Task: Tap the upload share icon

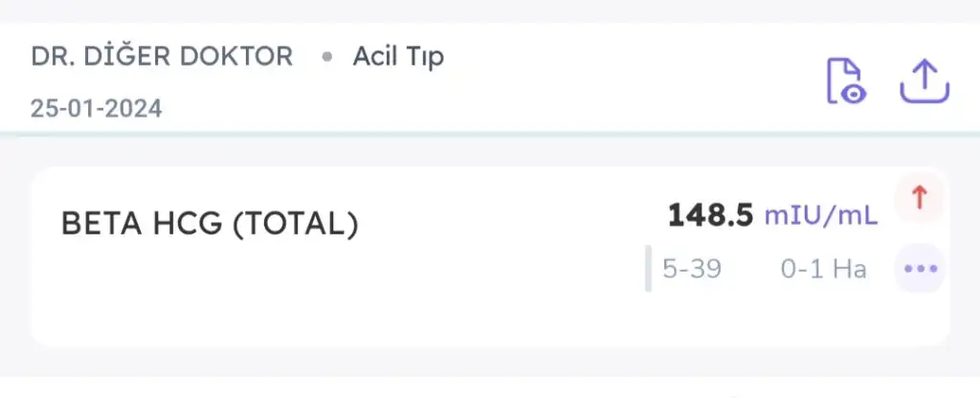Action: pos(924,82)
